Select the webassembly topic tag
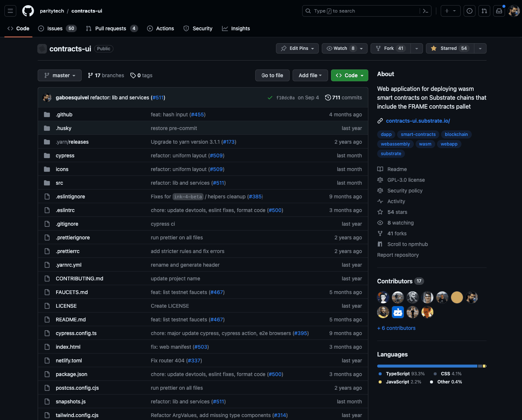The height and width of the screenshot is (420, 522). tap(395, 144)
